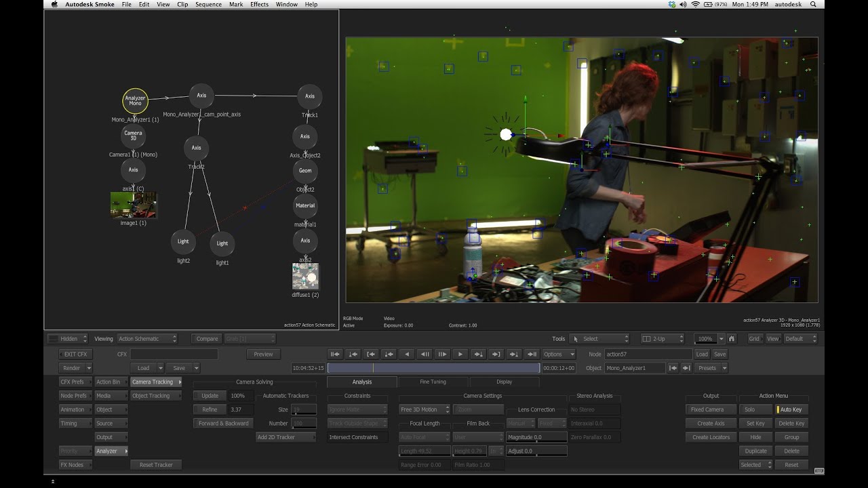Select the Analyzer Mono node in schematic
The height and width of the screenshot is (488, 868).
pos(135,101)
